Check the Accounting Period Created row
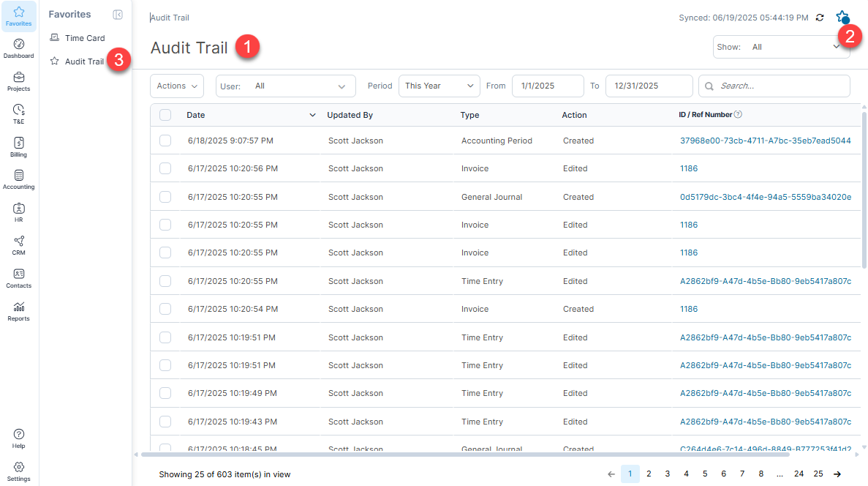 [165, 141]
